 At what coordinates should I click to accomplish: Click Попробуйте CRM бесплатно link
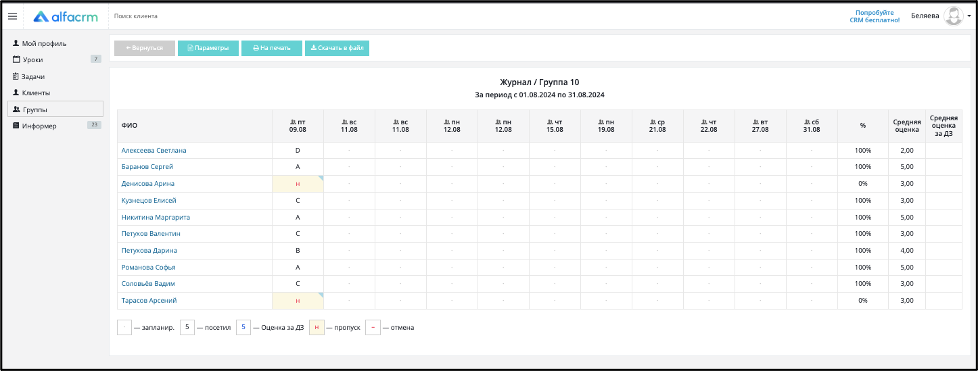point(874,16)
